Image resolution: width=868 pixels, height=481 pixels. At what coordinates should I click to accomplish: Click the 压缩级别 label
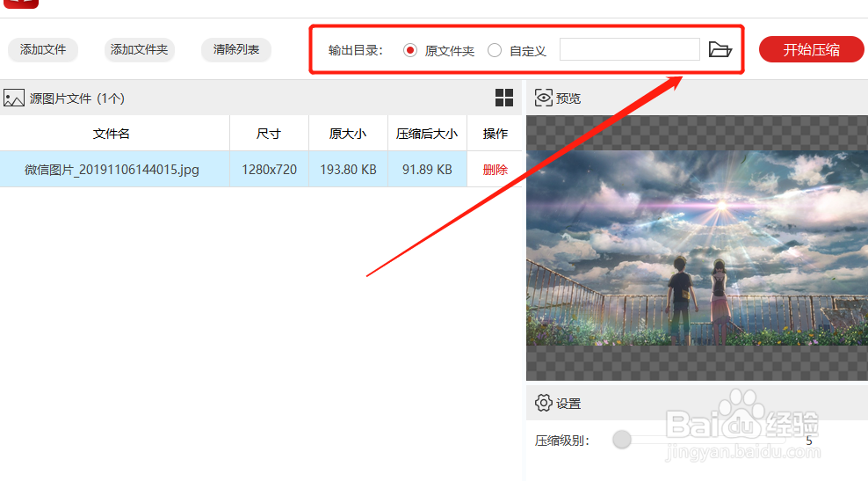pyautogui.click(x=562, y=441)
